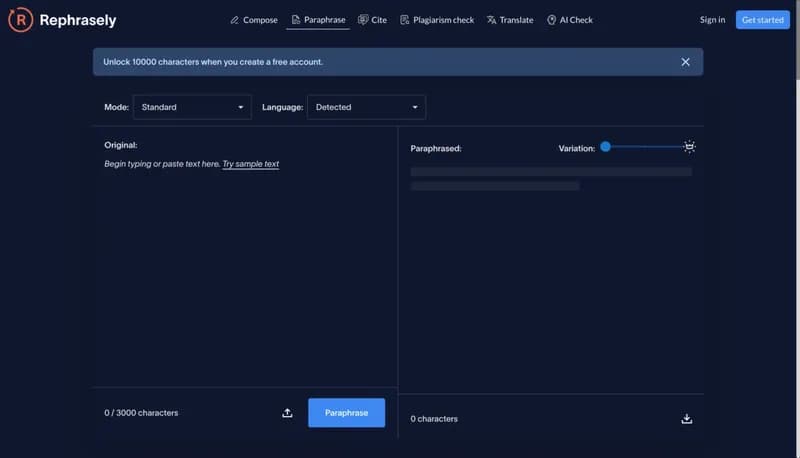Open the Language dropdown set to Detected
This screenshot has width=800, height=458.
tap(366, 107)
